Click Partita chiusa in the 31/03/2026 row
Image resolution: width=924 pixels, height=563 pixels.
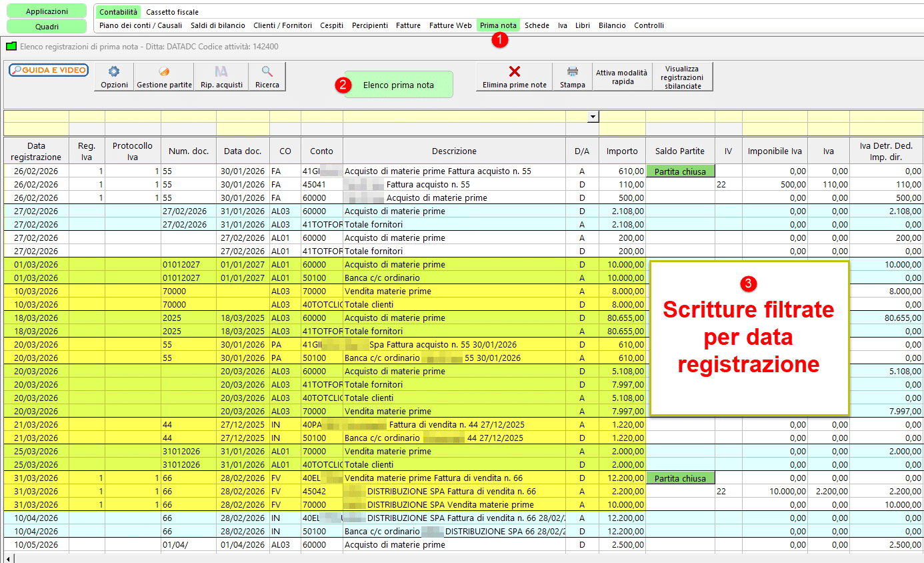pos(680,478)
